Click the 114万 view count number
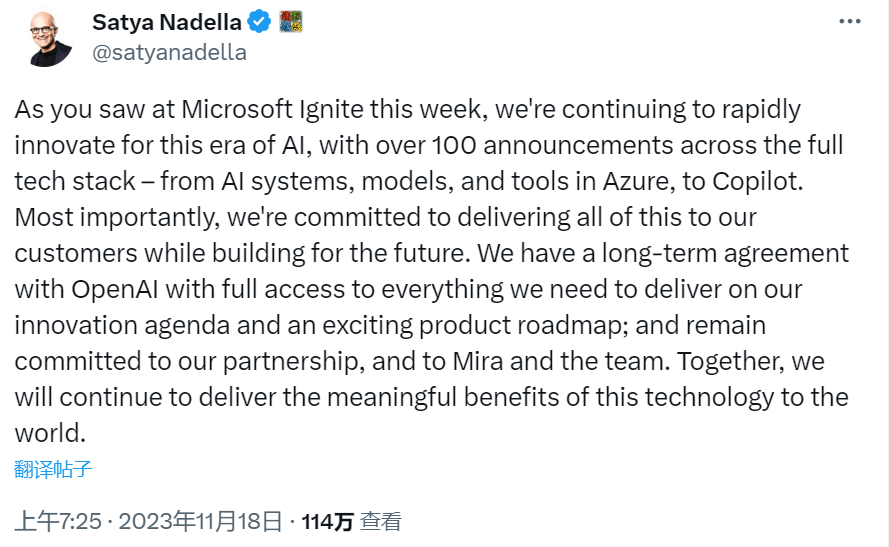Viewport: 889px width, 547px height. coord(327,521)
